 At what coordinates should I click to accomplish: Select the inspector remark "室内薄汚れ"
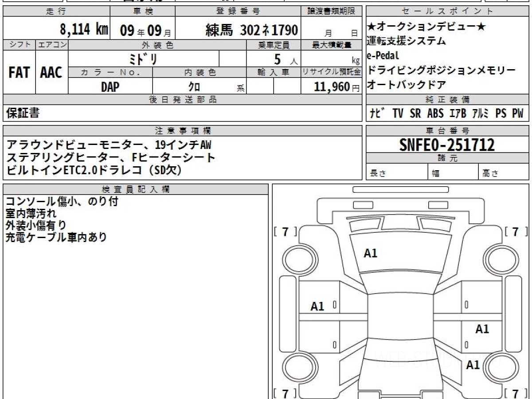(31, 214)
